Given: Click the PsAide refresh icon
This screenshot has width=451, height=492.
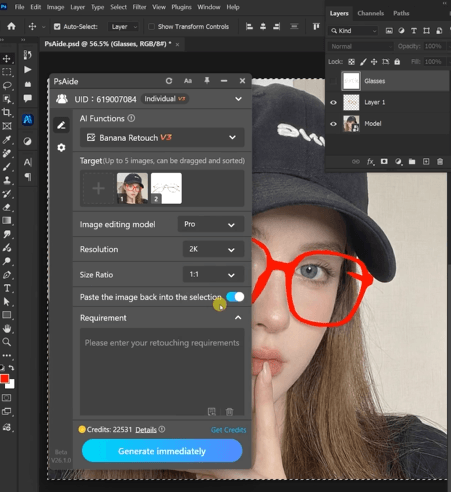Looking at the screenshot, I should 169,81.
